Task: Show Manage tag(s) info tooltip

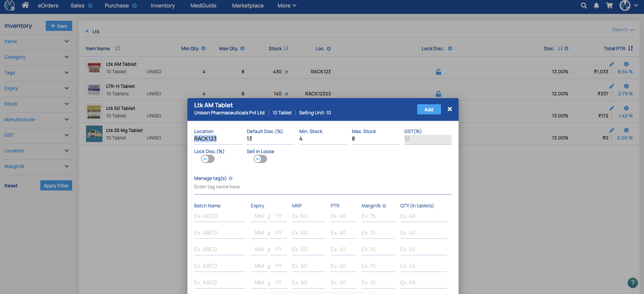Action: click(x=230, y=178)
